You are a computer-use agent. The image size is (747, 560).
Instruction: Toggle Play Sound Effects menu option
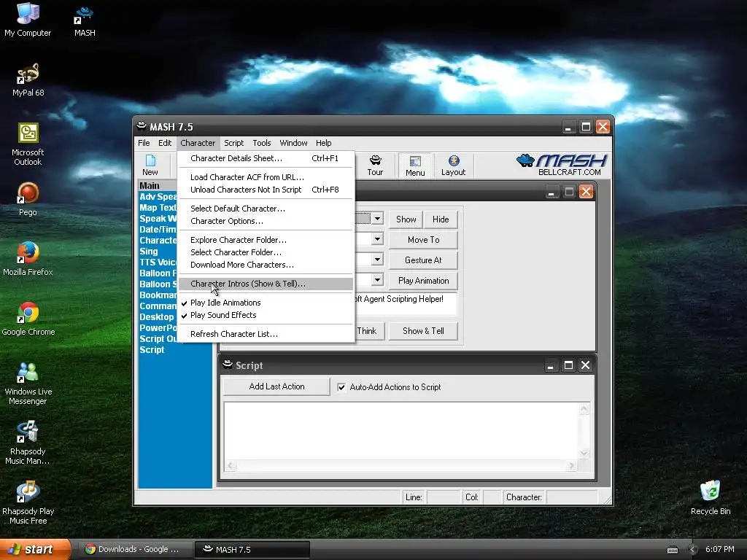[x=223, y=315]
